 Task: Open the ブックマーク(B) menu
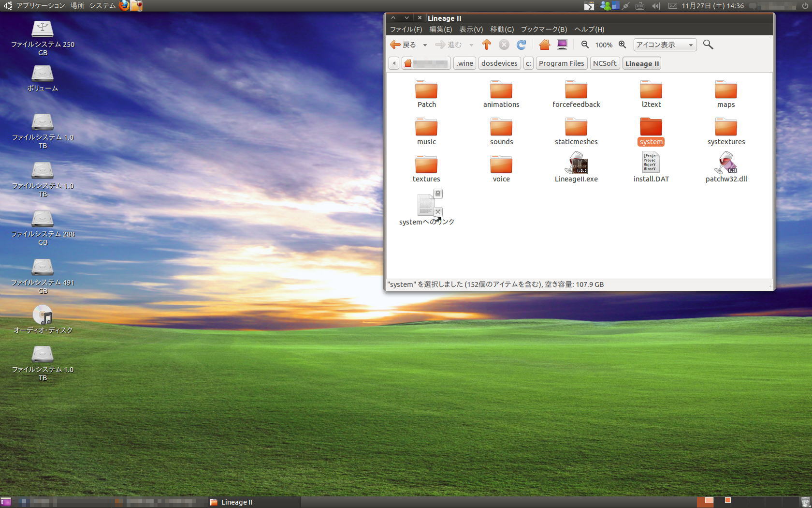pos(544,29)
